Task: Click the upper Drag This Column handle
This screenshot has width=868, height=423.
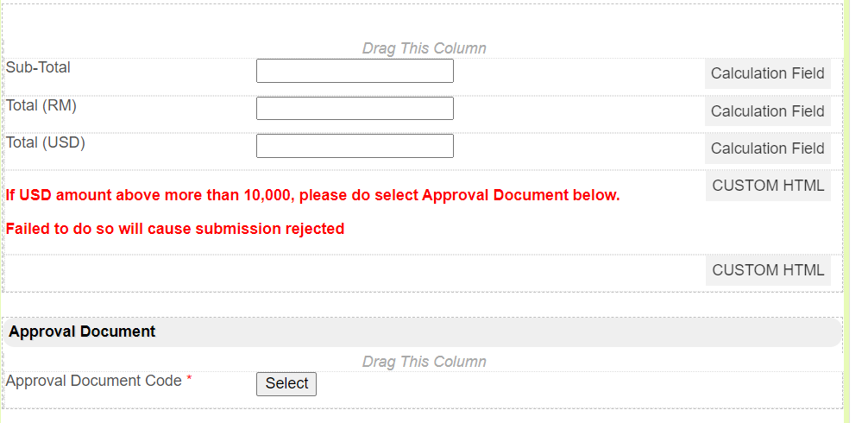Action: 424,48
